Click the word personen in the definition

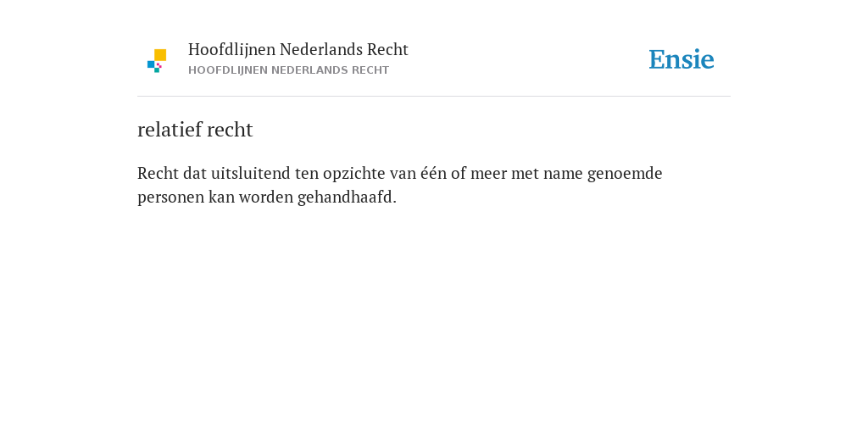[171, 198]
